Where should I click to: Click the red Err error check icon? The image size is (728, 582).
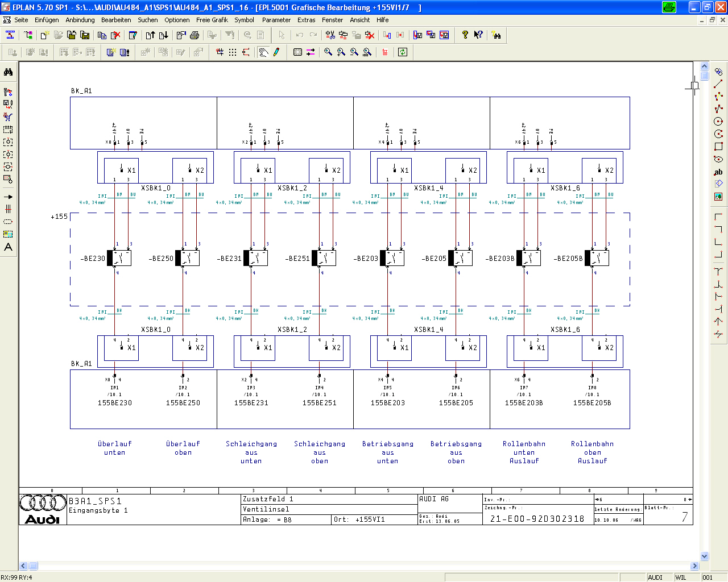(x=385, y=52)
